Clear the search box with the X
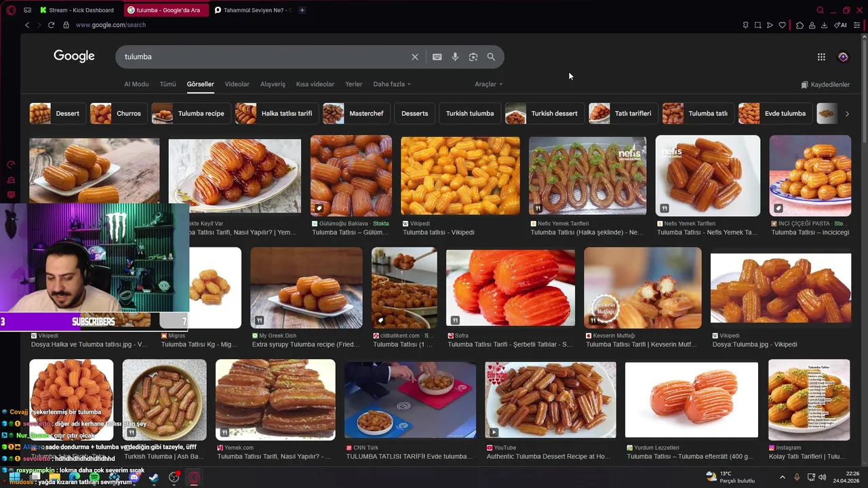 coord(415,57)
